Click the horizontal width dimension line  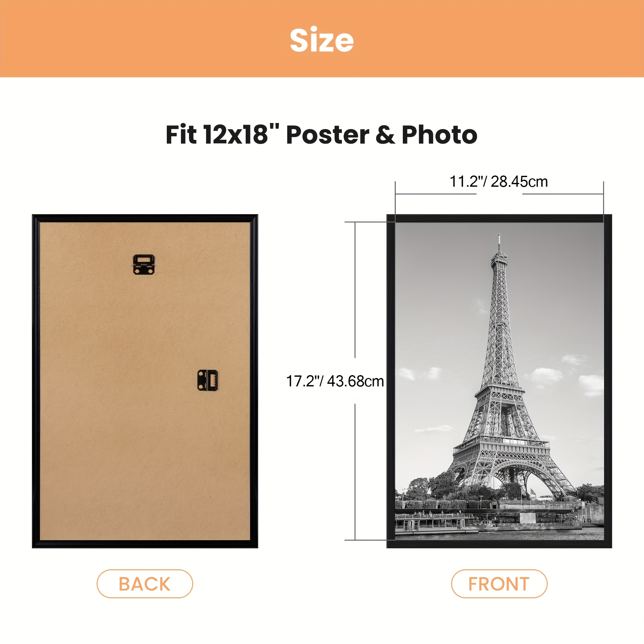499,194
